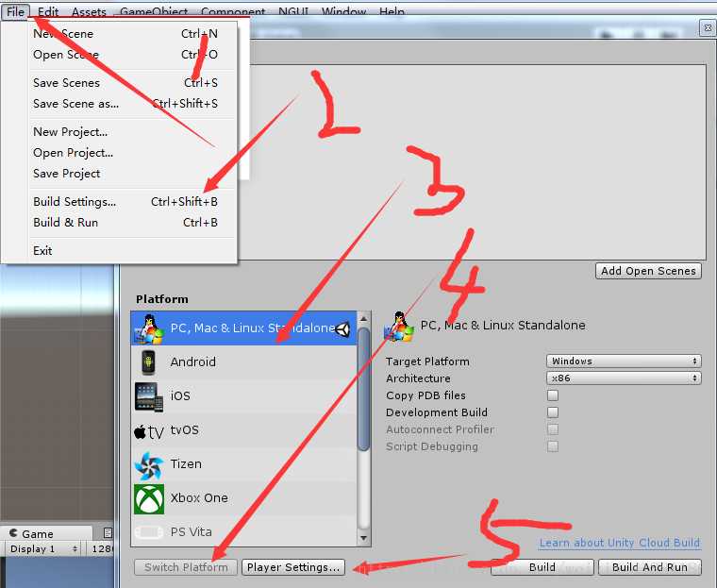
Task: Click the Xbox One logo icon
Action: point(149,498)
